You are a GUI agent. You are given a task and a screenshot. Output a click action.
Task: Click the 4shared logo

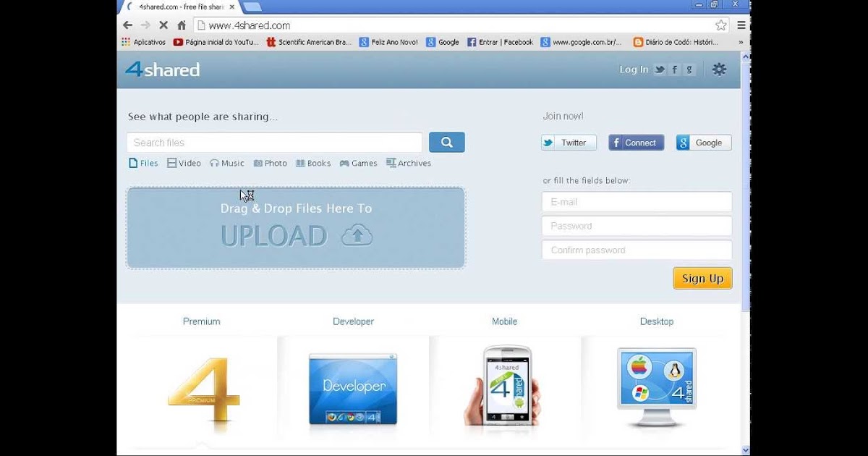(162, 69)
